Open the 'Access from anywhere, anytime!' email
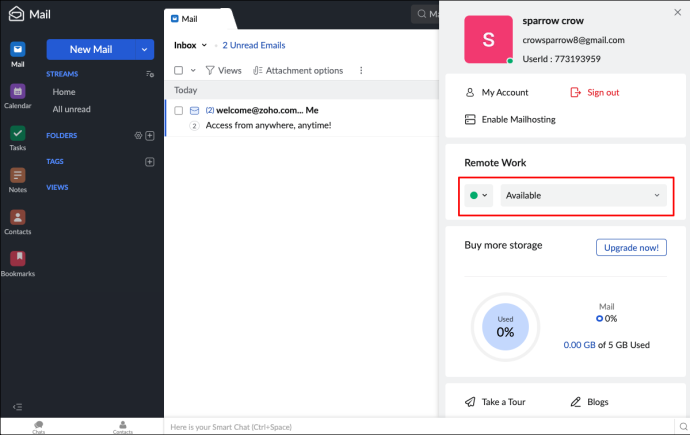 [x=268, y=125]
